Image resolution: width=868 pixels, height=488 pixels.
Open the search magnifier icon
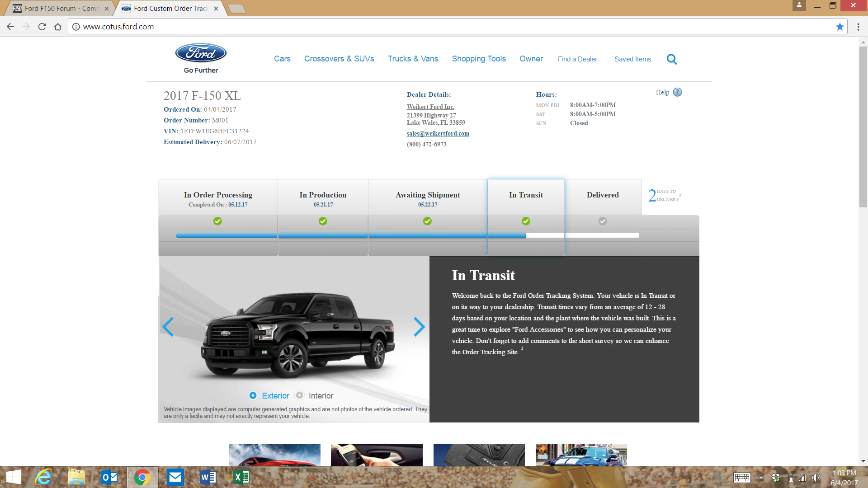point(672,59)
